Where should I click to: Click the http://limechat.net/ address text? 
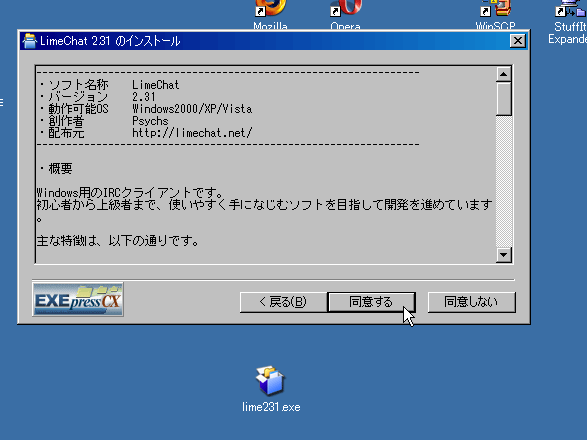tap(192, 133)
